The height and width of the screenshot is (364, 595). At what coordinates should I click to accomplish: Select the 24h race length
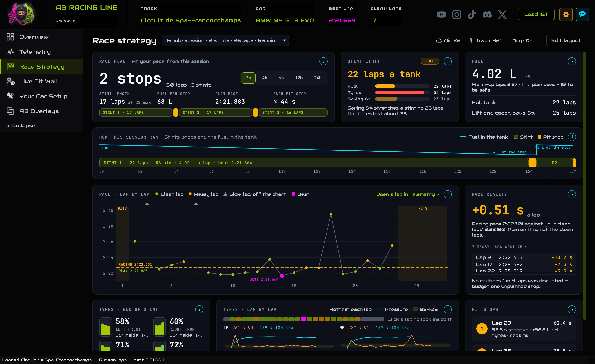pos(318,78)
